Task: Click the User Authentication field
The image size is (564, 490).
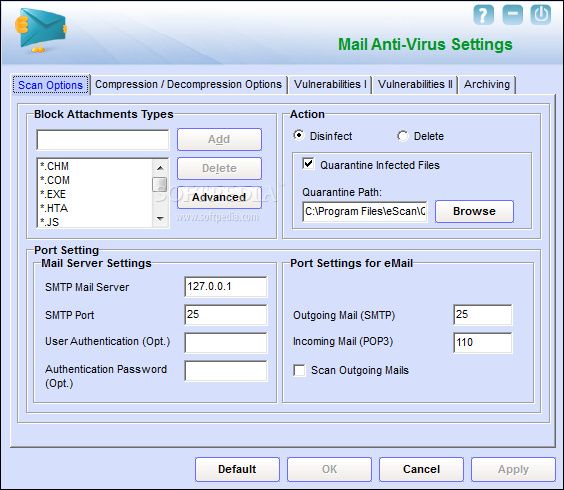Action: point(226,342)
